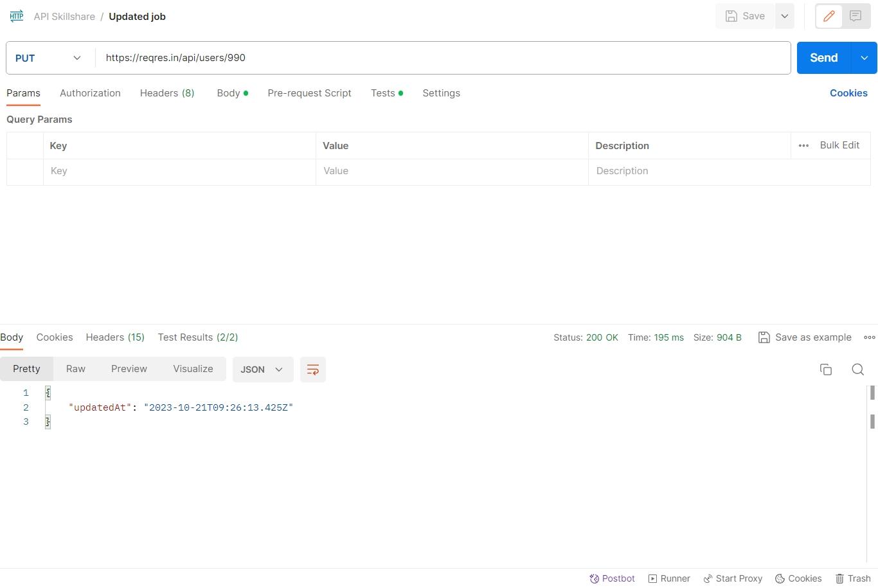Screen dimensions: 878x588
Task: Send the request
Action: click(824, 58)
